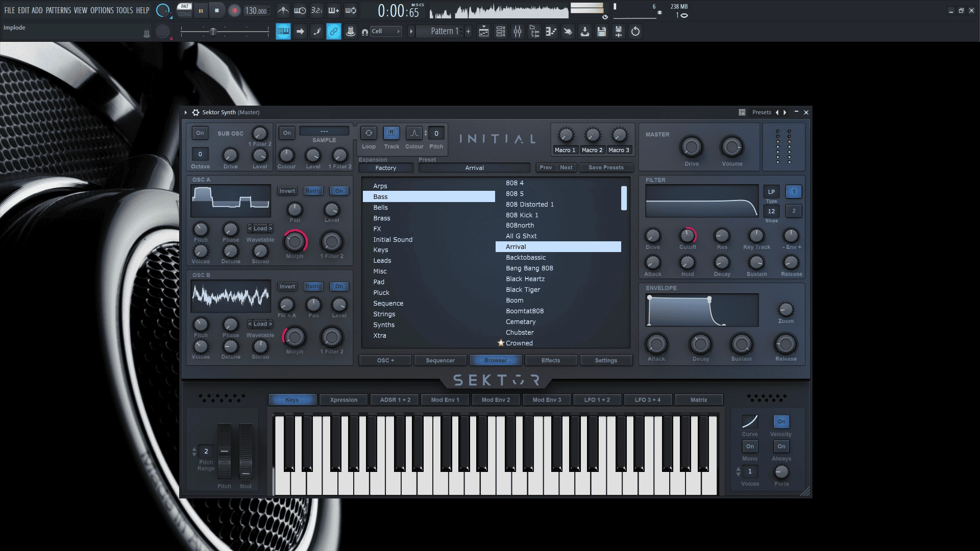The width and height of the screenshot is (980, 551).
Task: Arm the record button
Action: coord(234,10)
